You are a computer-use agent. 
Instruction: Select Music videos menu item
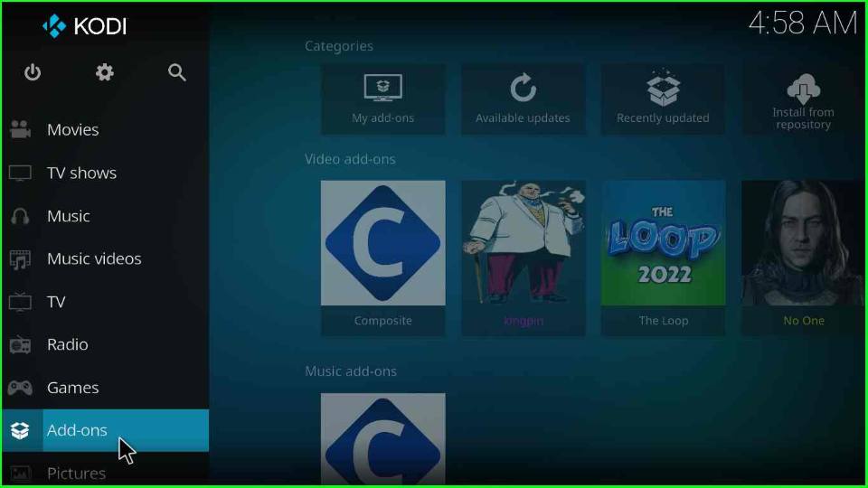click(x=105, y=259)
